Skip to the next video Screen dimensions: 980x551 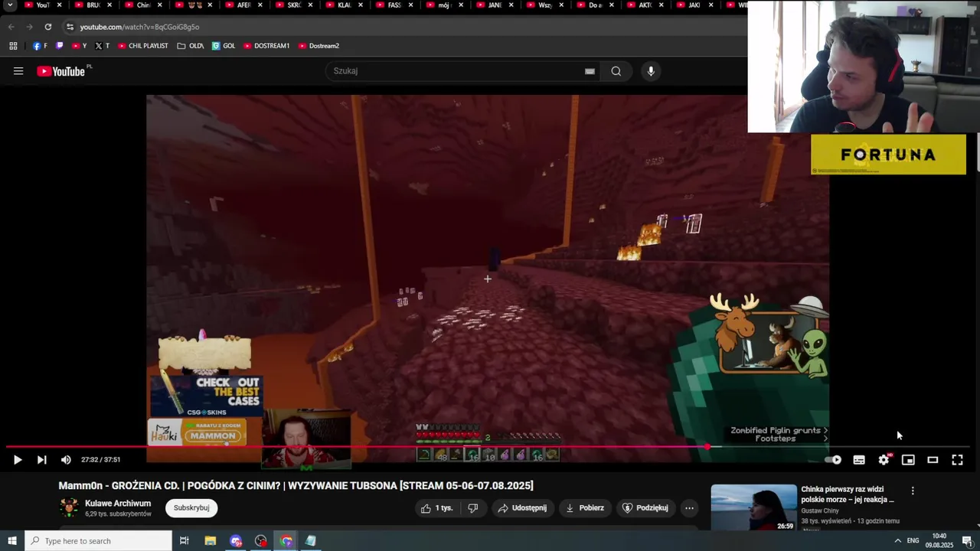pyautogui.click(x=41, y=460)
